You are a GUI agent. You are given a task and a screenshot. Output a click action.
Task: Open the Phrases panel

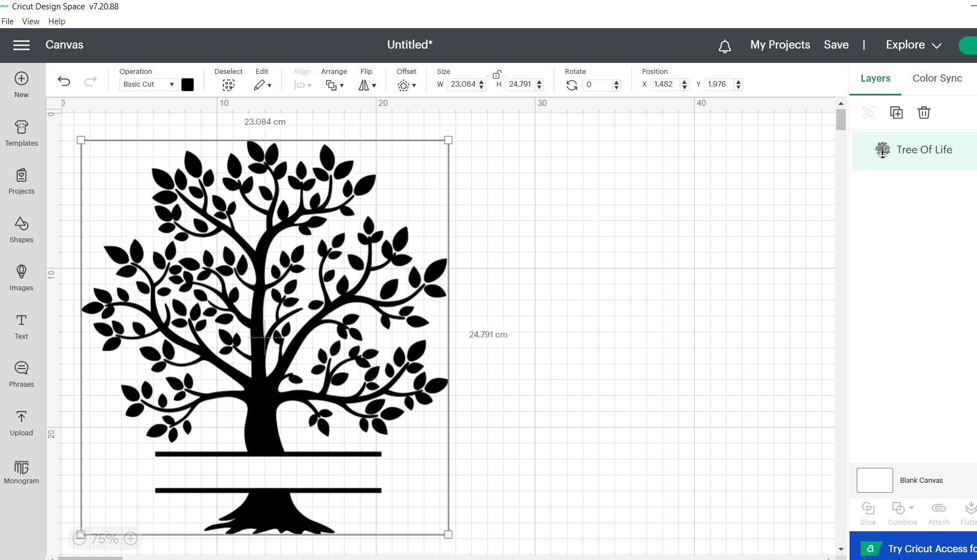coord(21,375)
